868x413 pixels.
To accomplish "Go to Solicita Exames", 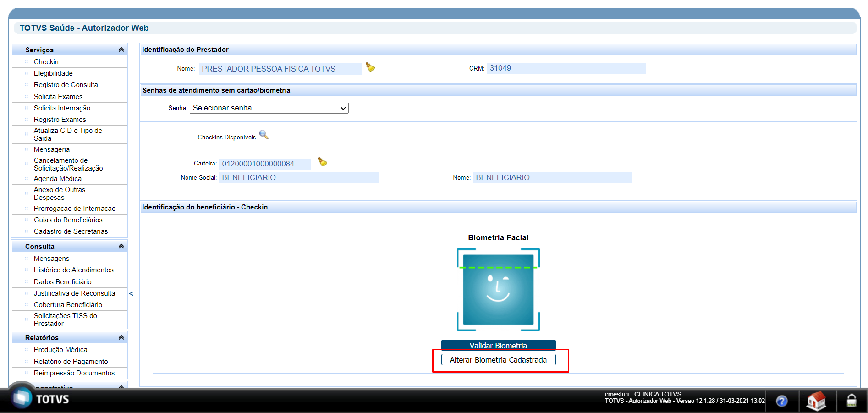I will [x=58, y=97].
